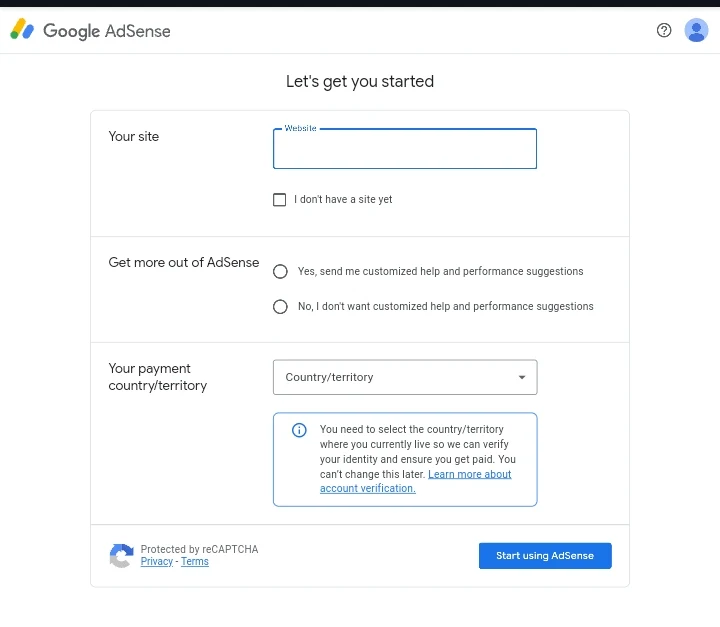Open the reCAPTCHA Privacy link
The width and height of the screenshot is (720, 627).
pos(157,562)
